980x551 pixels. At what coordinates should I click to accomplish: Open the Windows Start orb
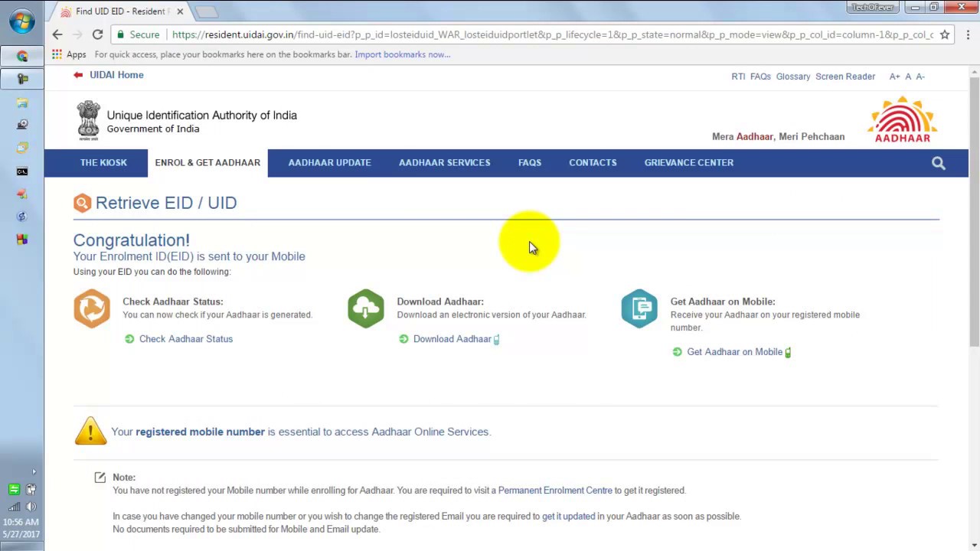[21, 21]
